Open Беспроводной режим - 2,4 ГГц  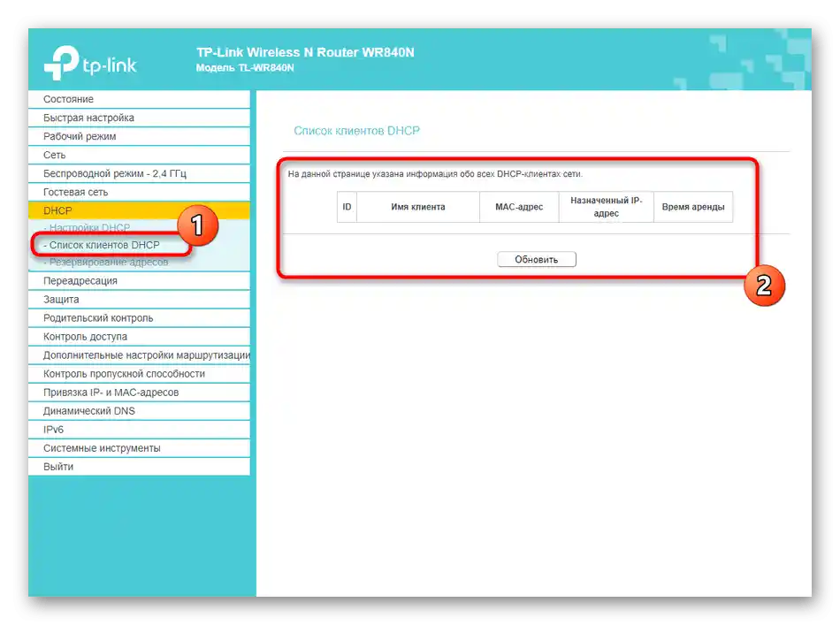(x=140, y=173)
